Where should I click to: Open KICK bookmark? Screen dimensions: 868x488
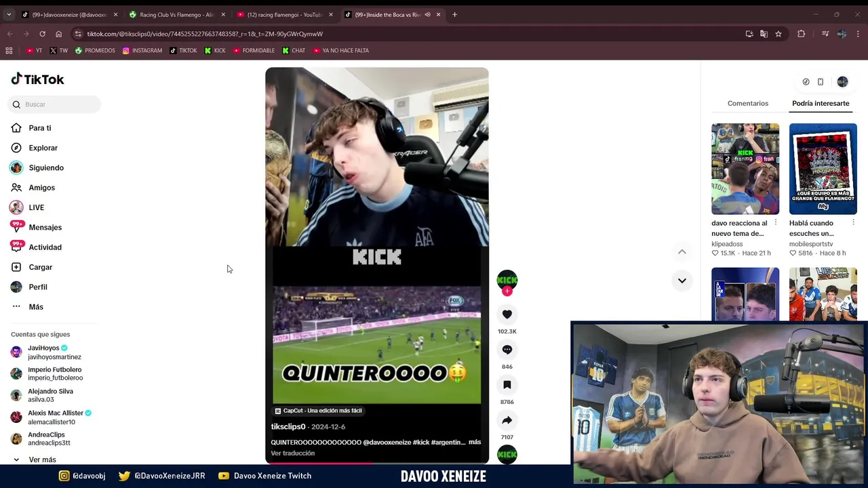[x=215, y=51]
